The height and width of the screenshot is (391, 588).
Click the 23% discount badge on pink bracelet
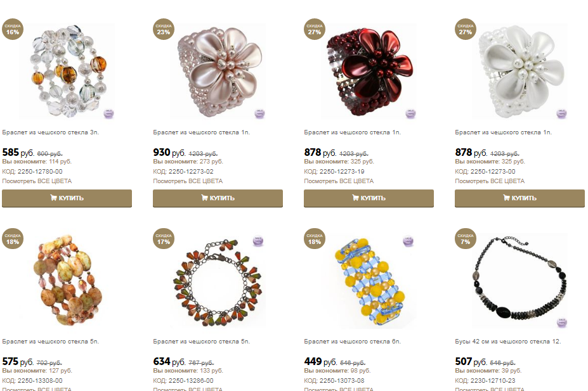pos(164,29)
